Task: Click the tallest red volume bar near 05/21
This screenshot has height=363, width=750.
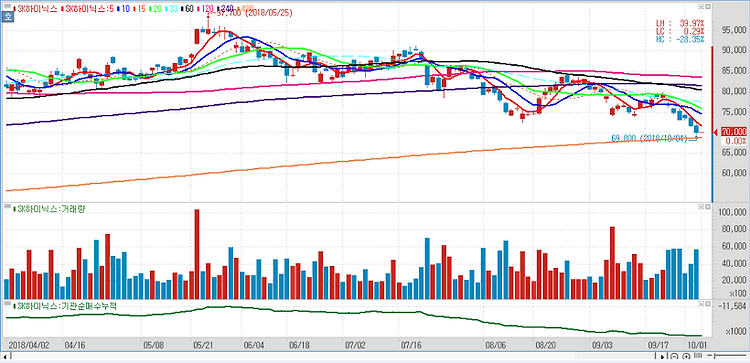Action: point(197,254)
